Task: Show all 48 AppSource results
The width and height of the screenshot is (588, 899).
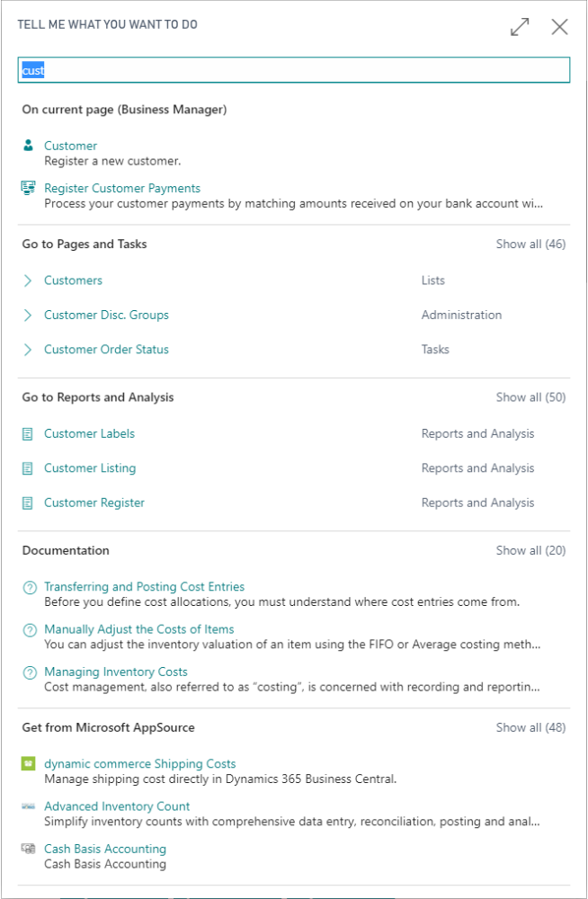Action: pyautogui.click(x=530, y=727)
